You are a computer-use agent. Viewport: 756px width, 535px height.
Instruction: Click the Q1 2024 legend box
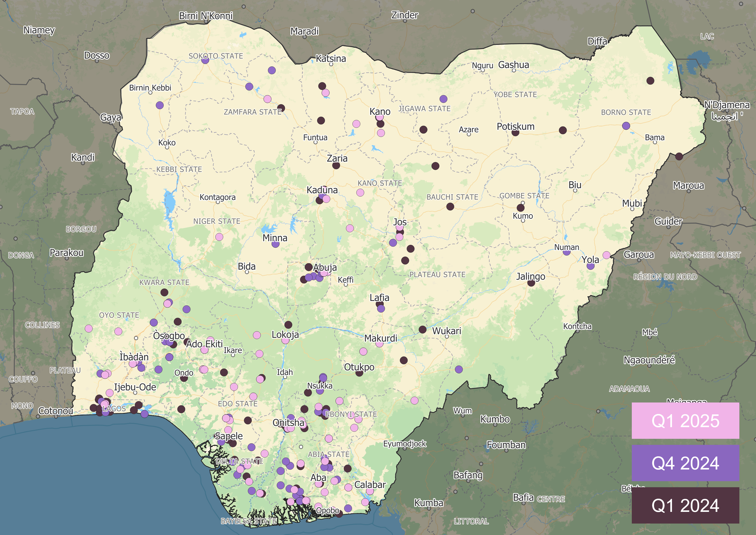[x=685, y=505]
